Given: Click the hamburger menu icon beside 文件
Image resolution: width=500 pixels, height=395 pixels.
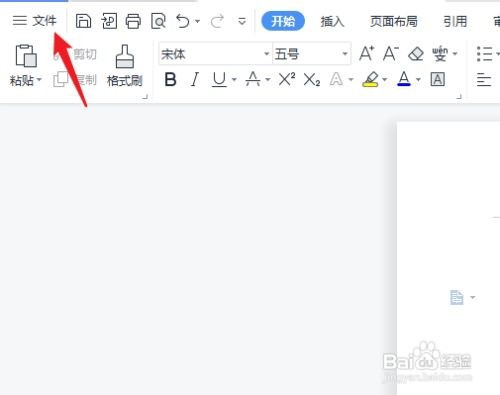Looking at the screenshot, I should pyautogui.click(x=20, y=21).
